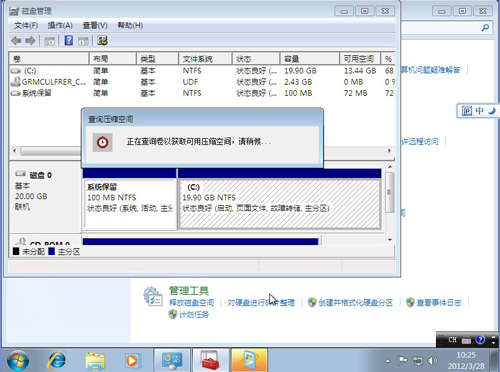Toggle the moon icon on the IME bar
500x372 pixels.
[x=492, y=111]
